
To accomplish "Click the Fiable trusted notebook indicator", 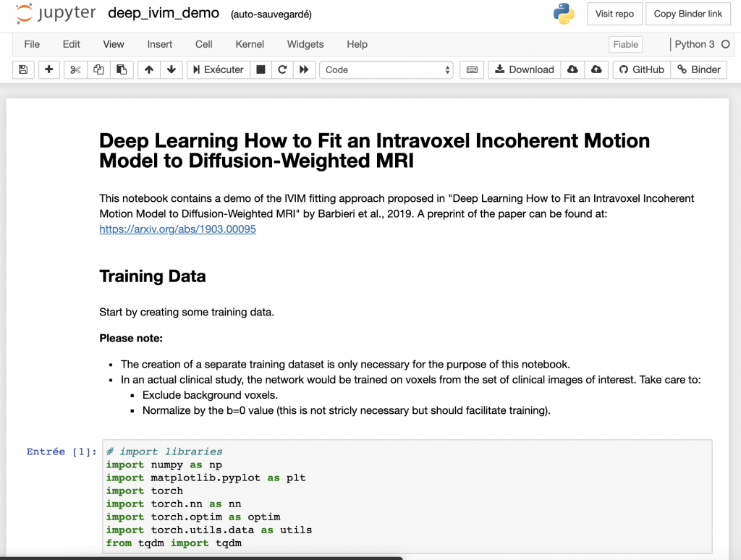I will pos(625,44).
